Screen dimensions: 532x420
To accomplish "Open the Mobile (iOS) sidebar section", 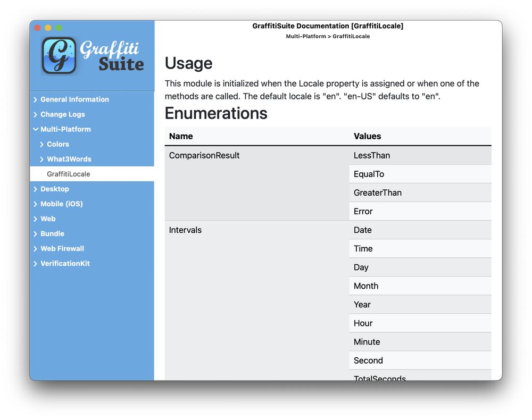I will (x=62, y=204).
